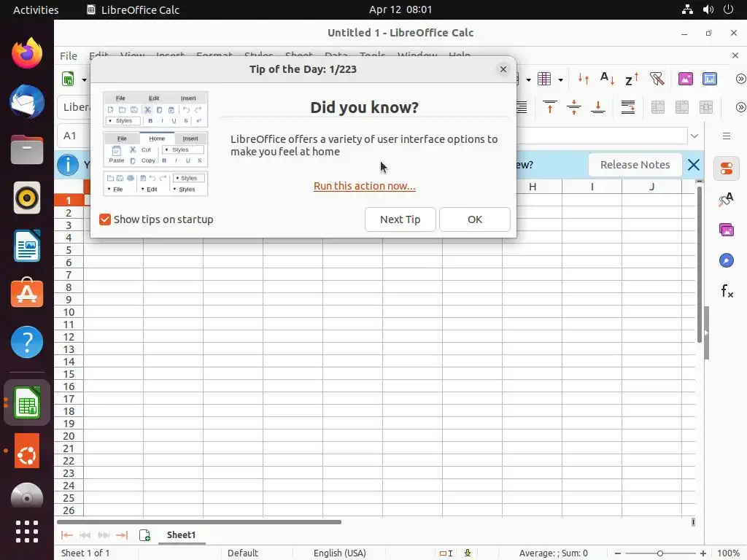Toggle the Wrap Text icon
This screenshot has width=747, height=560.
tap(628, 107)
